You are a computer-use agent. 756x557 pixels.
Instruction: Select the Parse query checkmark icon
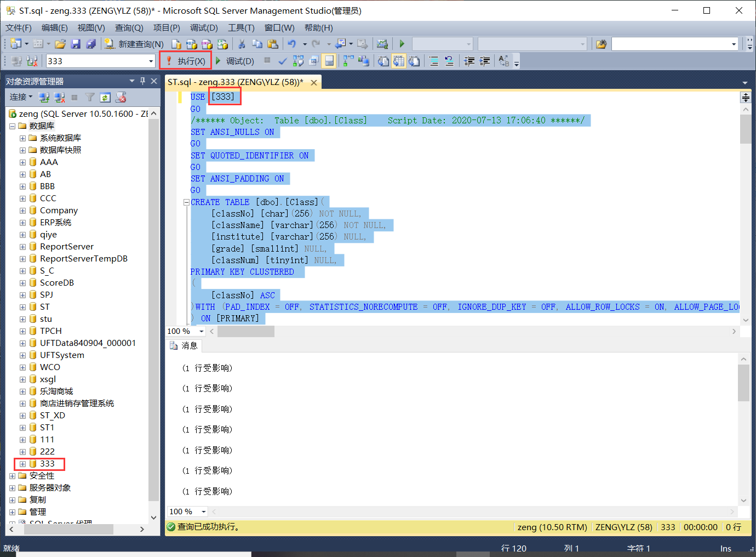pos(282,60)
